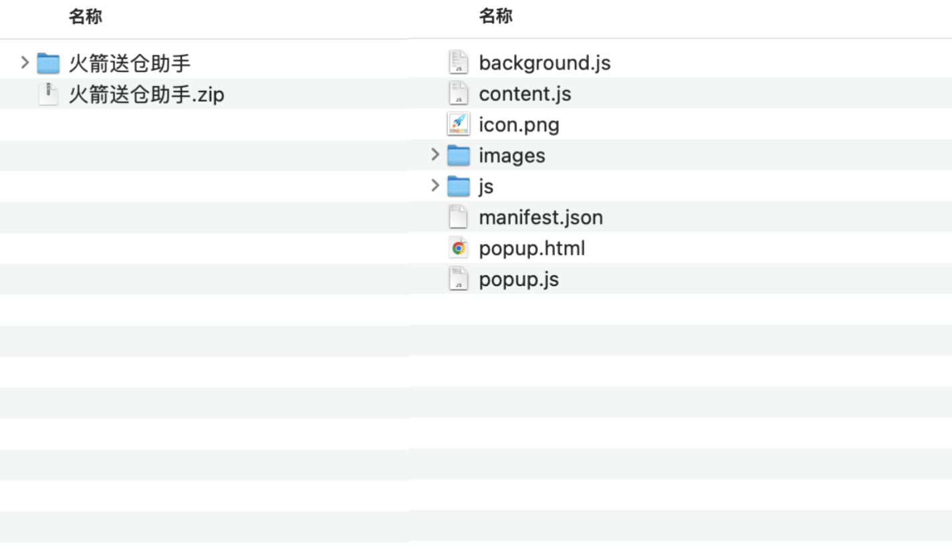Viewport: 952px width, 560px height.
Task: Click the manifest.json document icon
Action: pyautogui.click(x=458, y=217)
